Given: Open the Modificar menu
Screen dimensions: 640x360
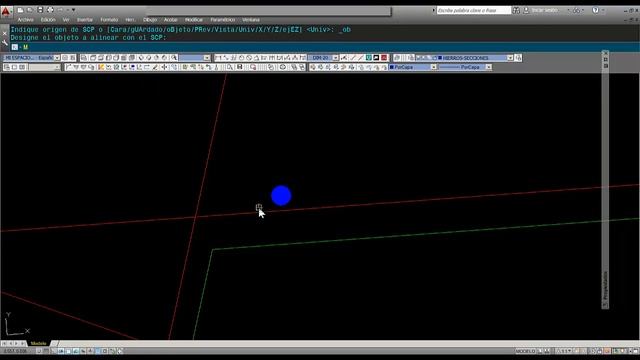Looking at the screenshot, I should click(194, 20).
